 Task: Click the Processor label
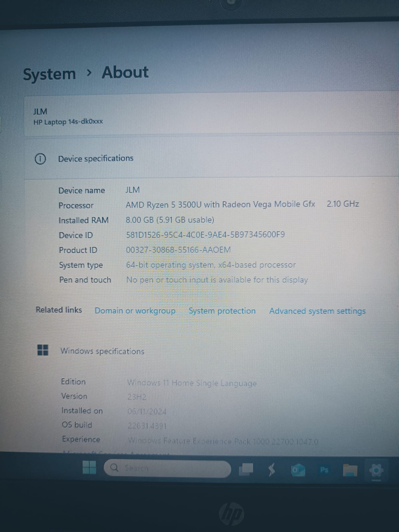point(76,205)
